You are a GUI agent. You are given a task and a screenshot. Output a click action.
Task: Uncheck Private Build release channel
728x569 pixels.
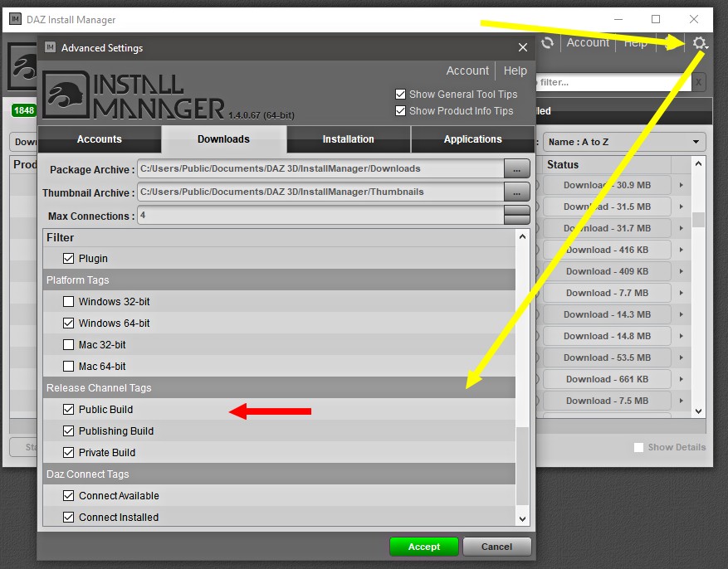coord(68,453)
